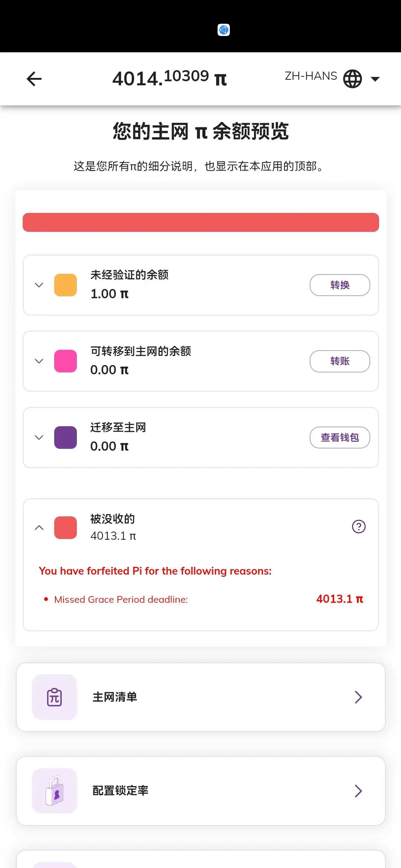The width and height of the screenshot is (401, 868).
Task: Expand the 迁移至主网 row chevron
Action: (x=39, y=437)
